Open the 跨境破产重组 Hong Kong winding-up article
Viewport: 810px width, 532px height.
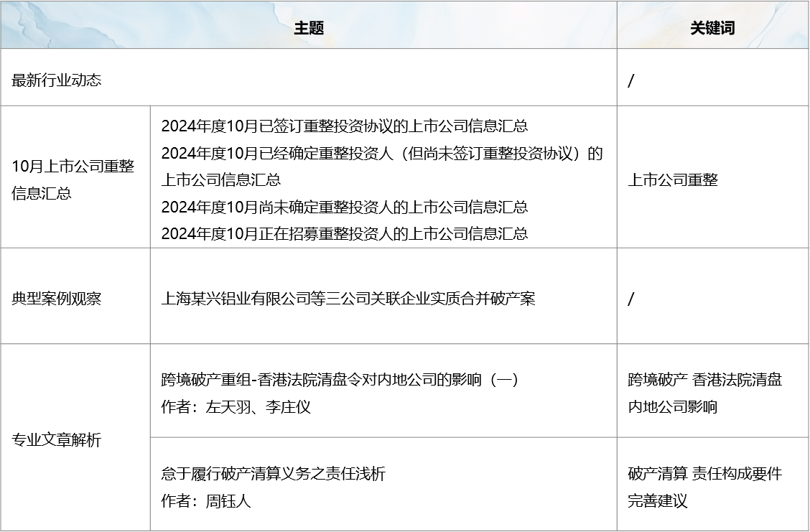coord(340,380)
